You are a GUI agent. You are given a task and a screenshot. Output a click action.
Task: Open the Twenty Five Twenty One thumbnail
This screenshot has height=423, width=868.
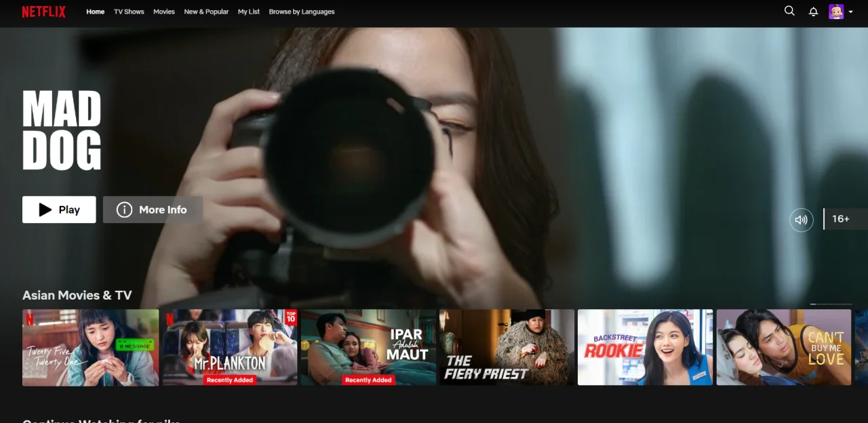point(90,348)
